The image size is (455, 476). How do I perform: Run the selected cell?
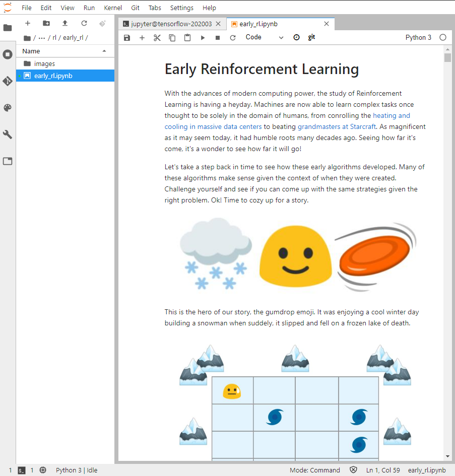[x=203, y=38]
